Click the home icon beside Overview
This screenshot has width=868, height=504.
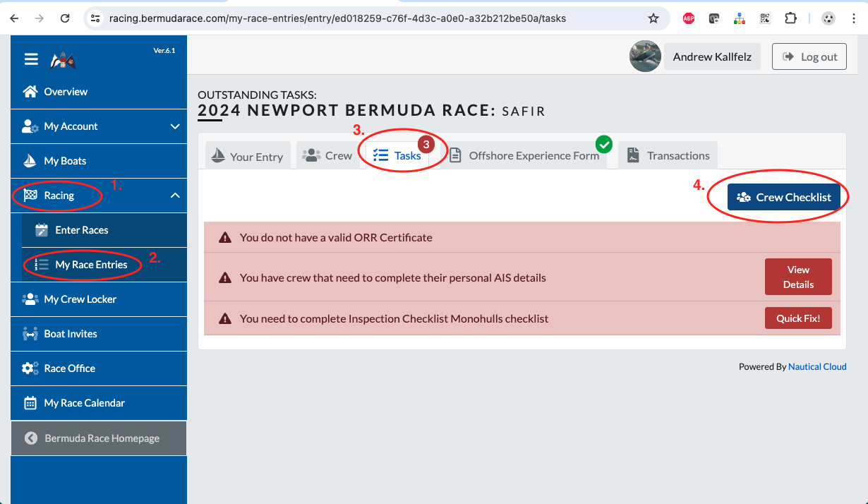(30, 91)
